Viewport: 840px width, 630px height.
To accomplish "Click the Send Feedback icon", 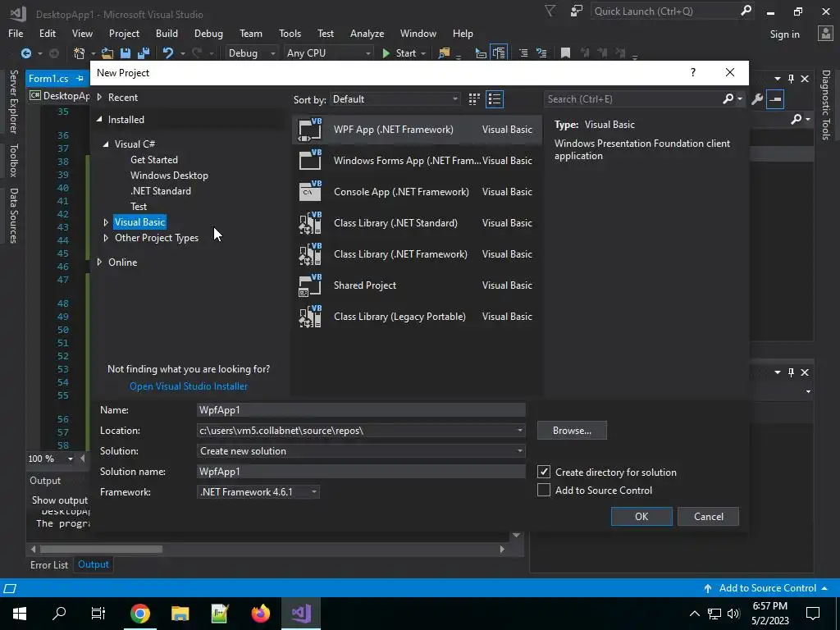I will 577,11.
